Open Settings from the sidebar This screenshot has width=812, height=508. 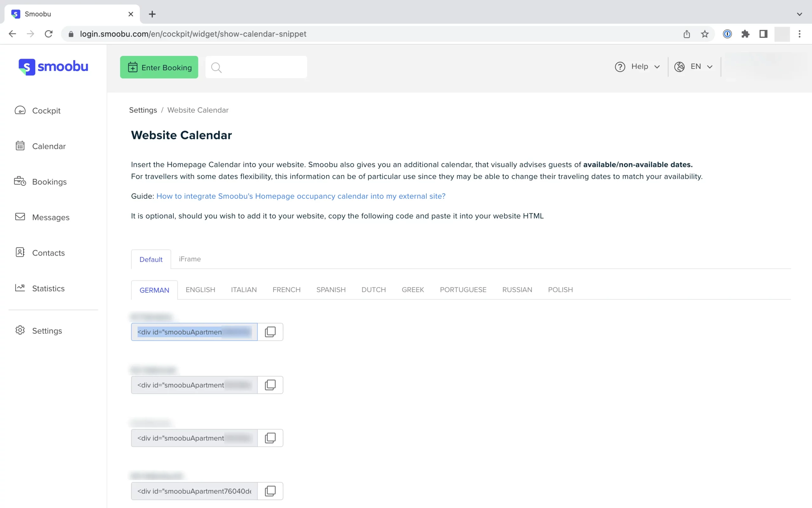point(39,331)
